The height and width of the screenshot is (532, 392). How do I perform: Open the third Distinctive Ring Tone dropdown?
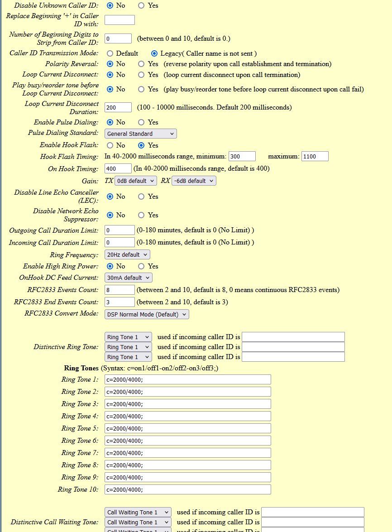pos(128,357)
